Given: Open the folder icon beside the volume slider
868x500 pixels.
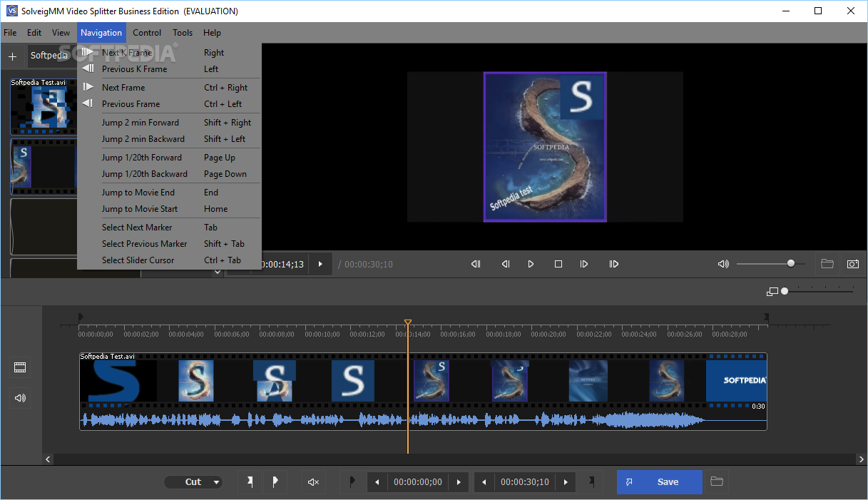Looking at the screenshot, I should coord(827,264).
